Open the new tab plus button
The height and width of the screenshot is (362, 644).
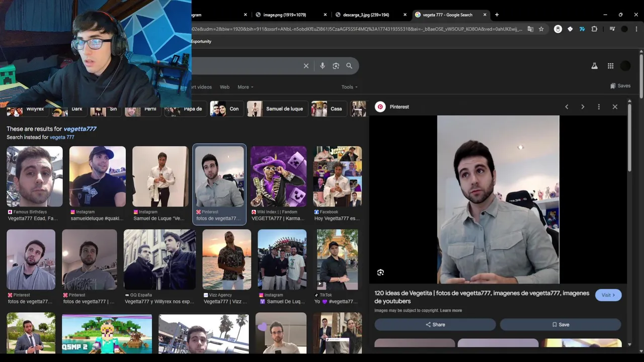pyautogui.click(x=497, y=15)
